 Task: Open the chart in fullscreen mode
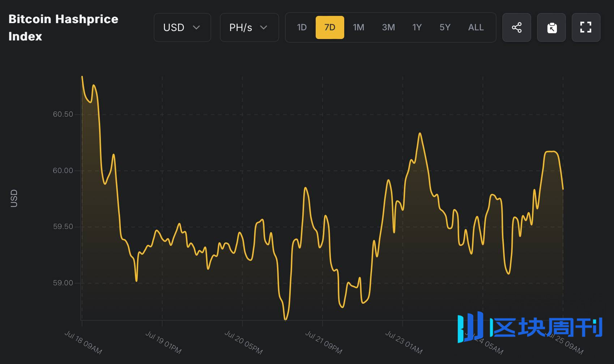[586, 27]
